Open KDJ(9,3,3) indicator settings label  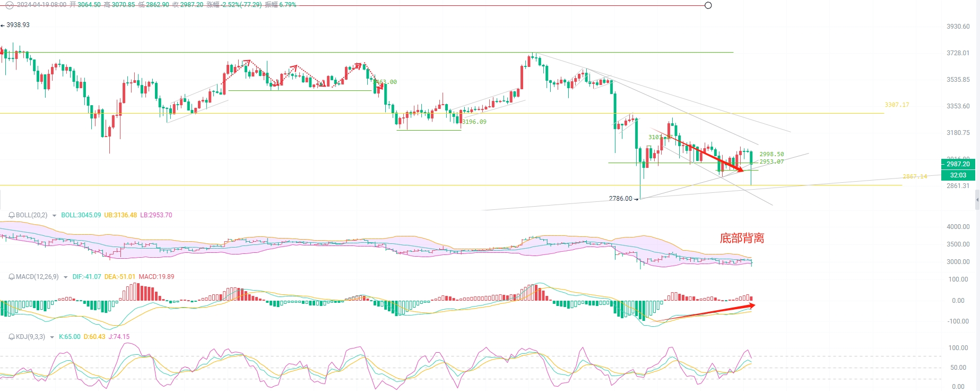tap(30, 337)
